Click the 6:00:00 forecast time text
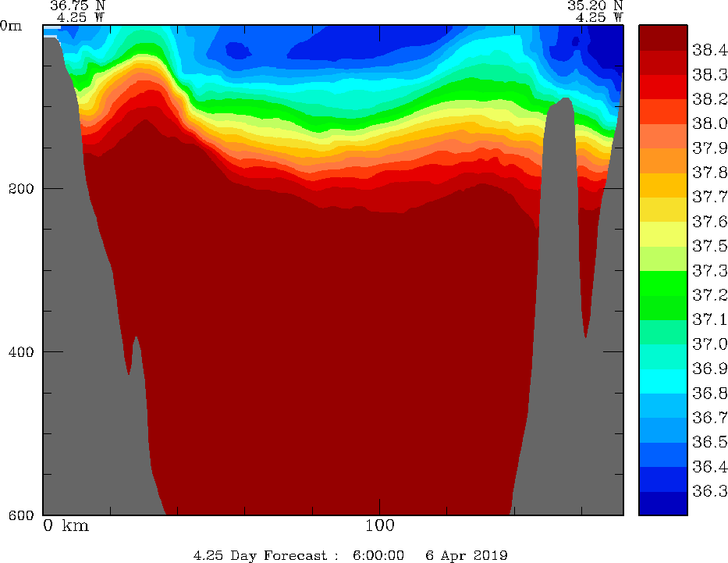Screen dimensions: 728x563 [x=378, y=555]
